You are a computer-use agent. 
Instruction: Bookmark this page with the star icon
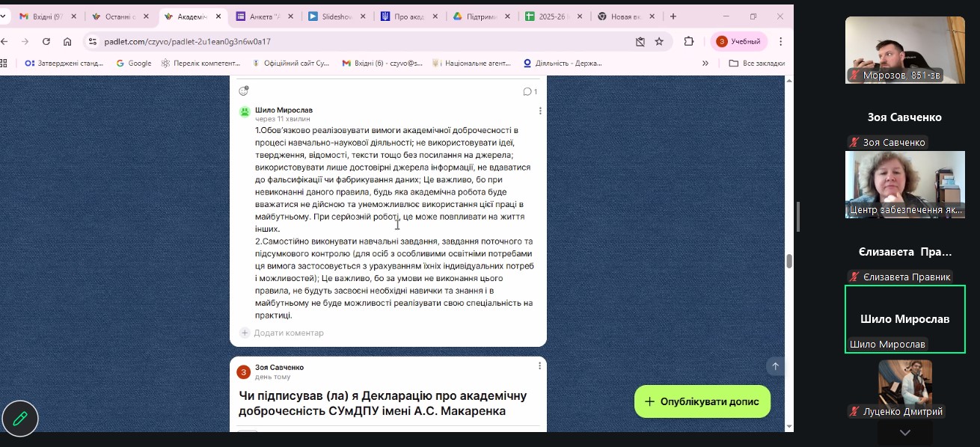coord(659,42)
